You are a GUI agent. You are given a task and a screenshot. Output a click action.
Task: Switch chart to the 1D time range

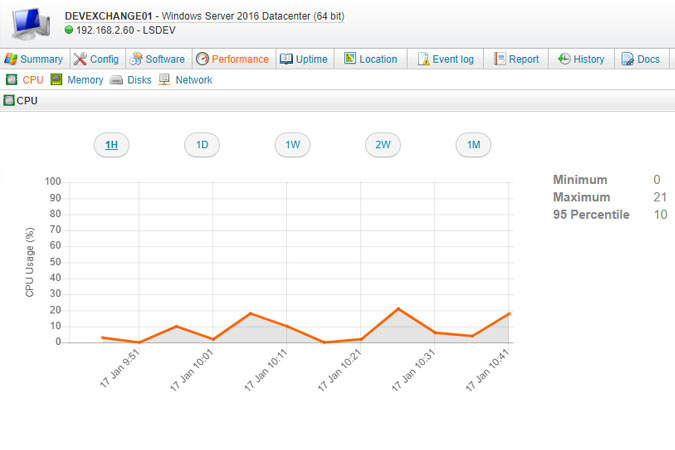(x=202, y=145)
